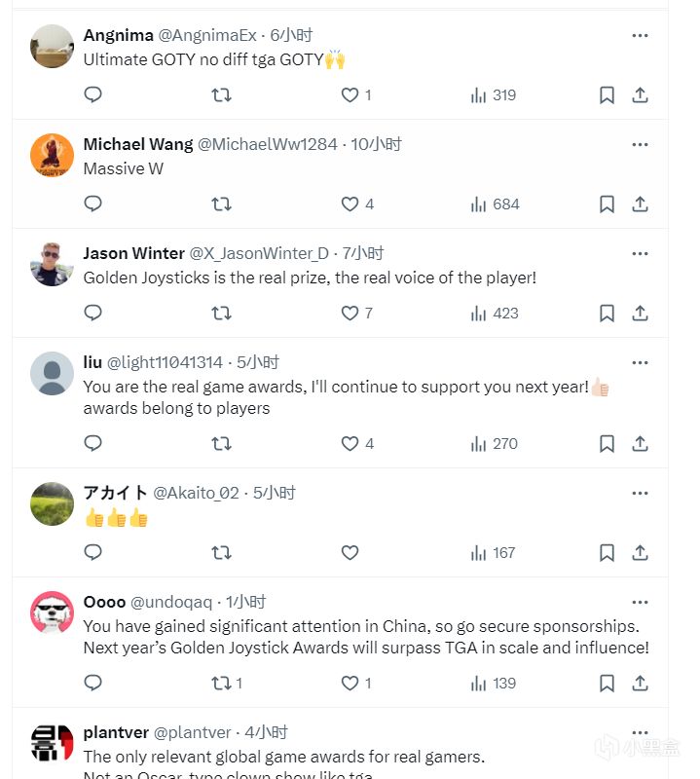This screenshot has width=700, height=779.
Task: Click Oooo's profile avatar
Action: 53,612
